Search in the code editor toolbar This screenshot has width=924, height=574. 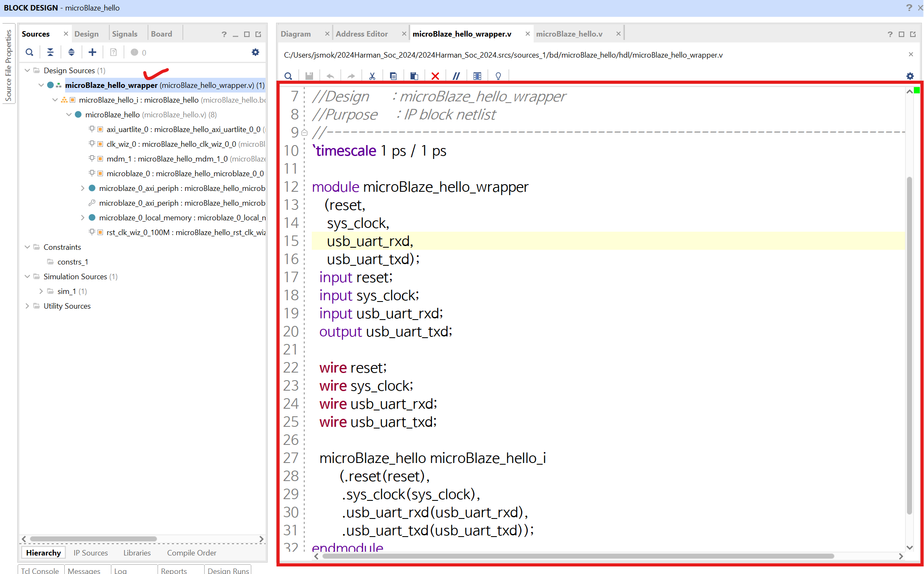288,76
